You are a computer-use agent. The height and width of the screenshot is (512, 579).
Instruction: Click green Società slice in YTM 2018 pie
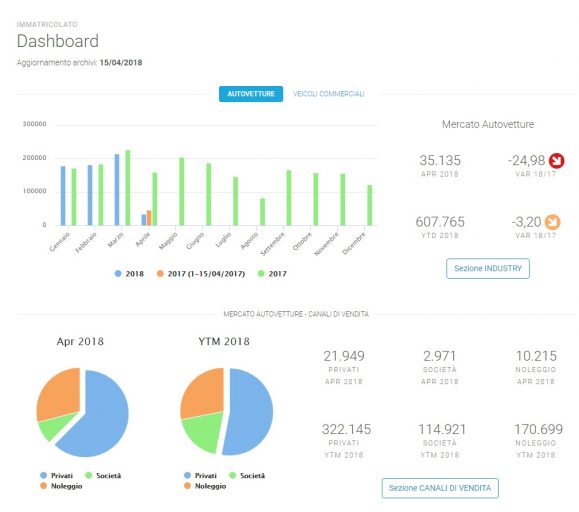click(205, 432)
